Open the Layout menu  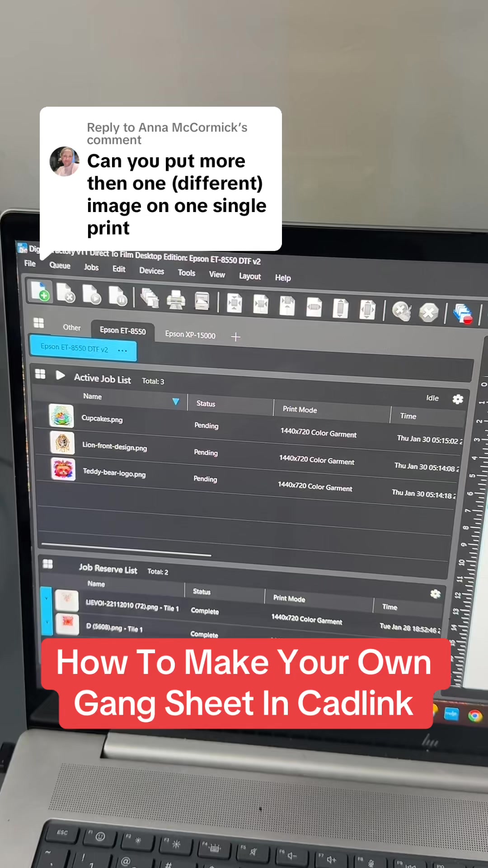(250, 276)
